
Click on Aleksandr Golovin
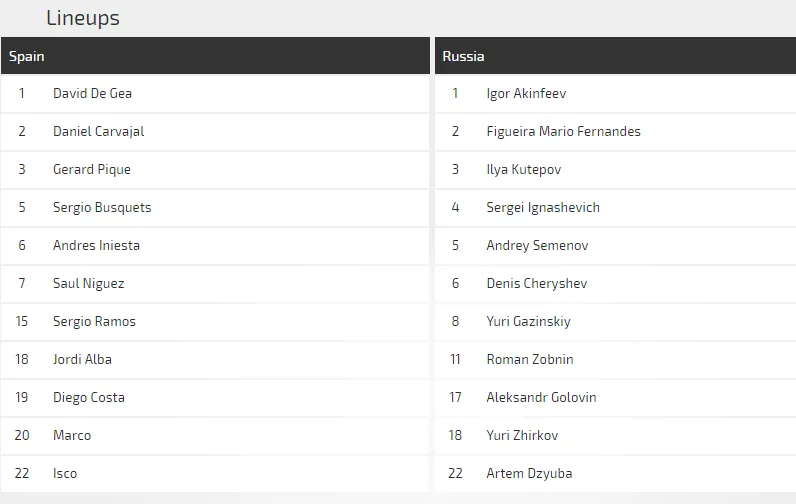point(541,397)
